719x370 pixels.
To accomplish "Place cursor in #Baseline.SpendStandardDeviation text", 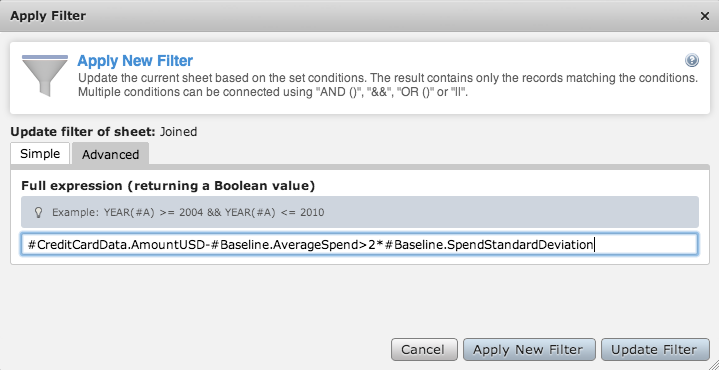I will (489, 245).
